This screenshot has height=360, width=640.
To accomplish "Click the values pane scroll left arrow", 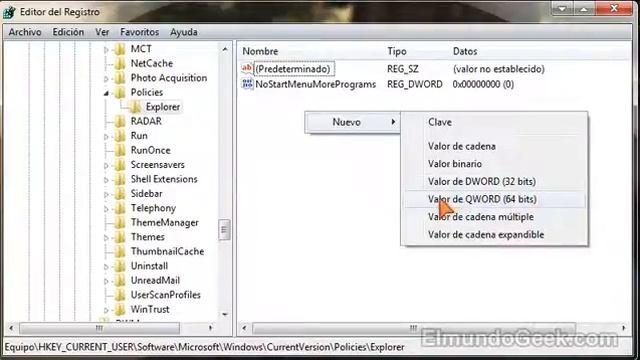I will pos(244,328).
